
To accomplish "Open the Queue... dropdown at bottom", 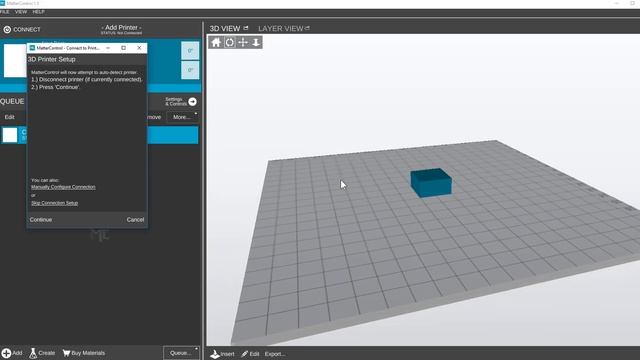I will 181,353.
